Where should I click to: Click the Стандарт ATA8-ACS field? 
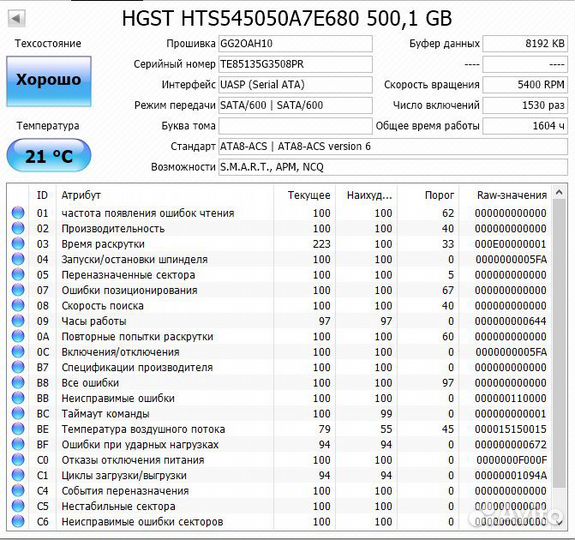click(x=393, y=146)
